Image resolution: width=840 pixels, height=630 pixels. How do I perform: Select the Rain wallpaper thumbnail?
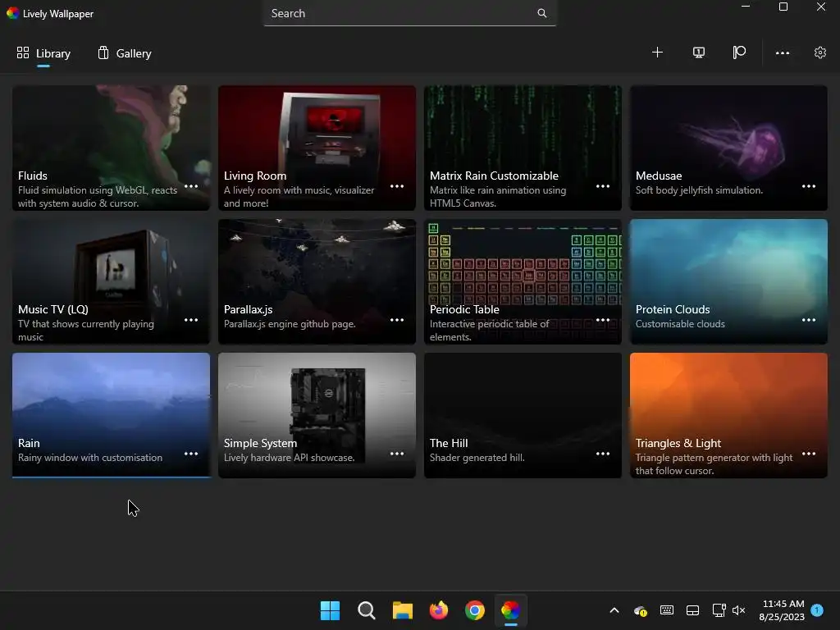111,415
